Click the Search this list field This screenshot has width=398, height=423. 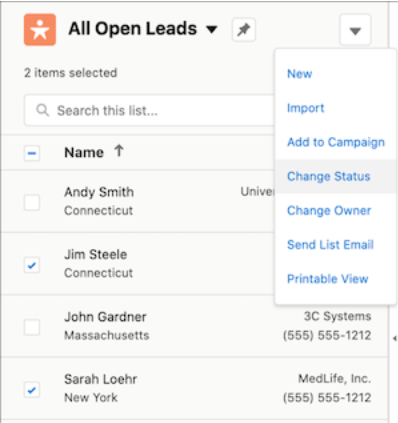pyautogui.click(x=149, y=110)
